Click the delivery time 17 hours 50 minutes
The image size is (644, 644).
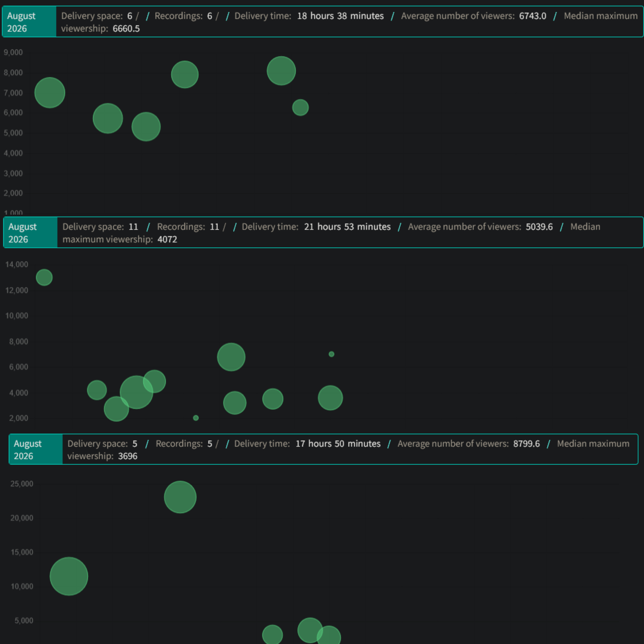(338, 444)
